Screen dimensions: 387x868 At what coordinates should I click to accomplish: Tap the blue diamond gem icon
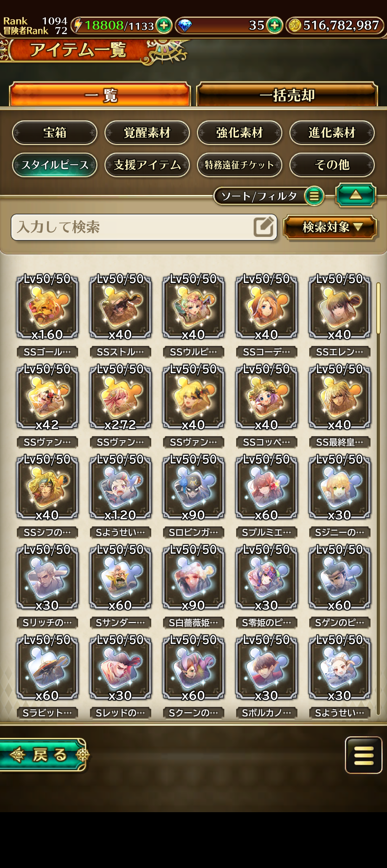tap(185, 26)
